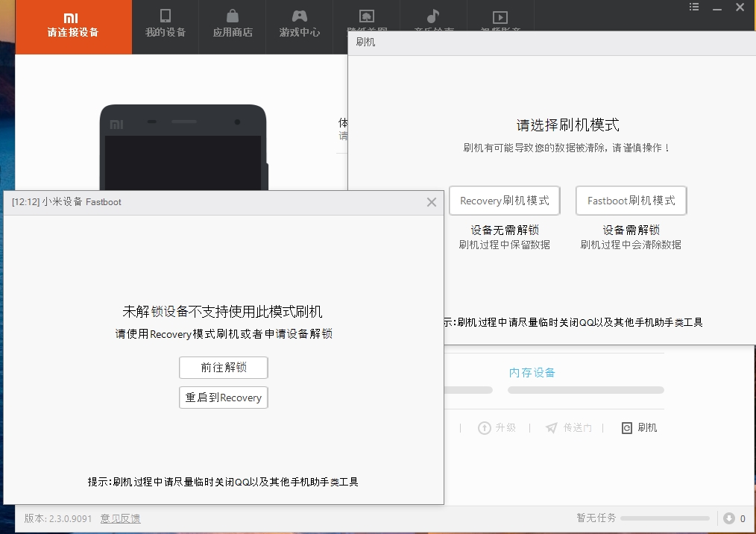Close the Fastboot dialog with the X

[x=432, y=202]
